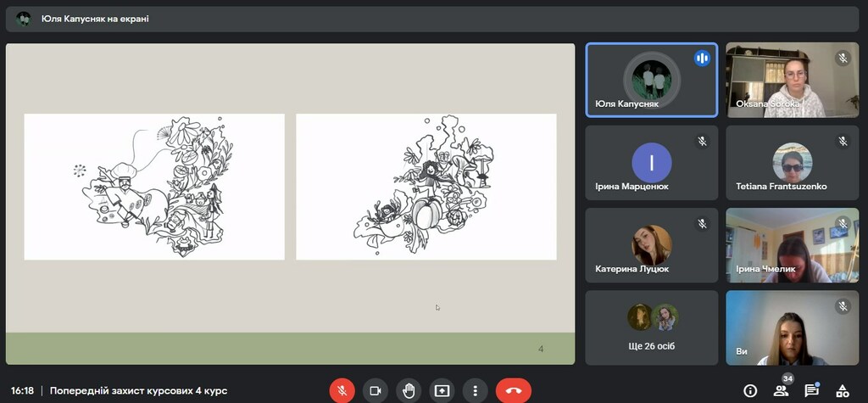Open the activities shapes icon
868x403 pixels.
click(842, 391)
